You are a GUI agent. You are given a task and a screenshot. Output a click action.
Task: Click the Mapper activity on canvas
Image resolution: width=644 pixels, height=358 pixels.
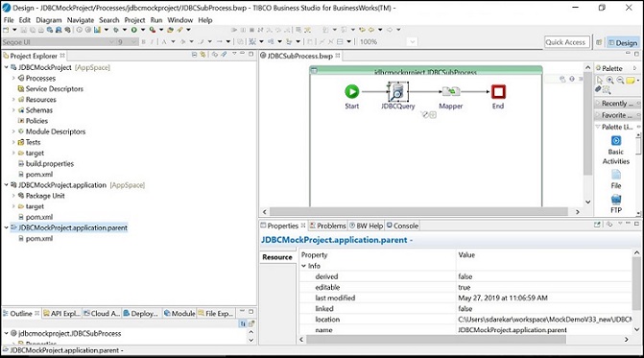point(450,91)
